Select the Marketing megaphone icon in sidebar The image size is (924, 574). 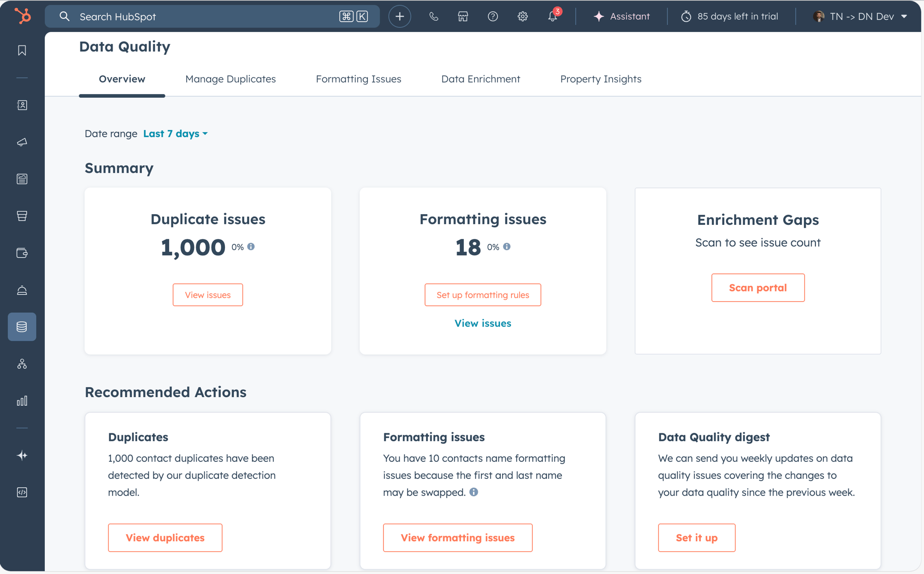point(21,142)
